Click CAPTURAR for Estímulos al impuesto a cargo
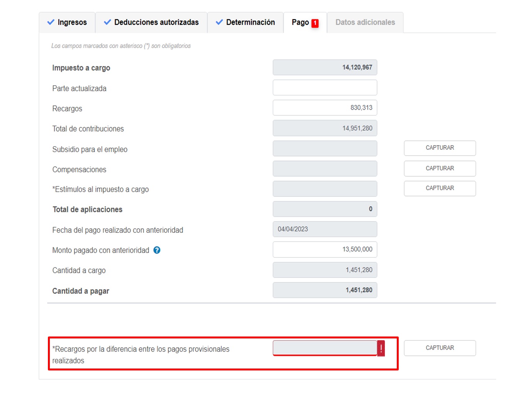The width and height of the screenshot is (532, 394). 440,188
